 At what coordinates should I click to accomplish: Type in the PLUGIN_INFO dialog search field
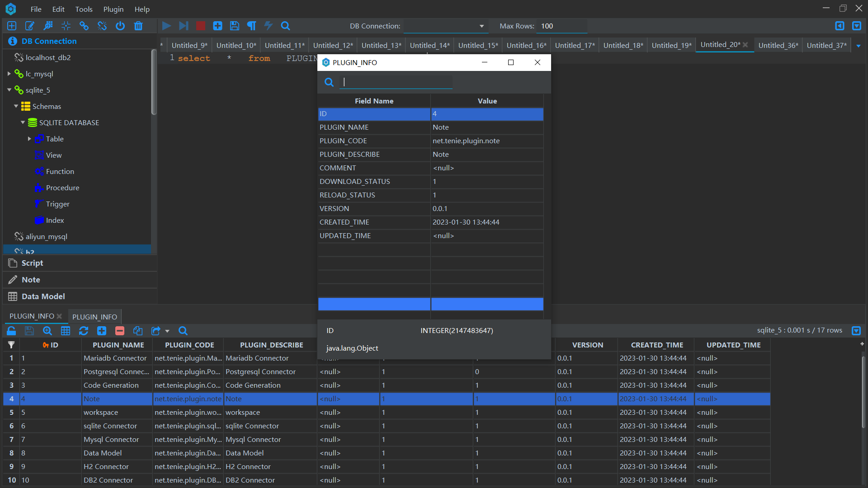396,82
